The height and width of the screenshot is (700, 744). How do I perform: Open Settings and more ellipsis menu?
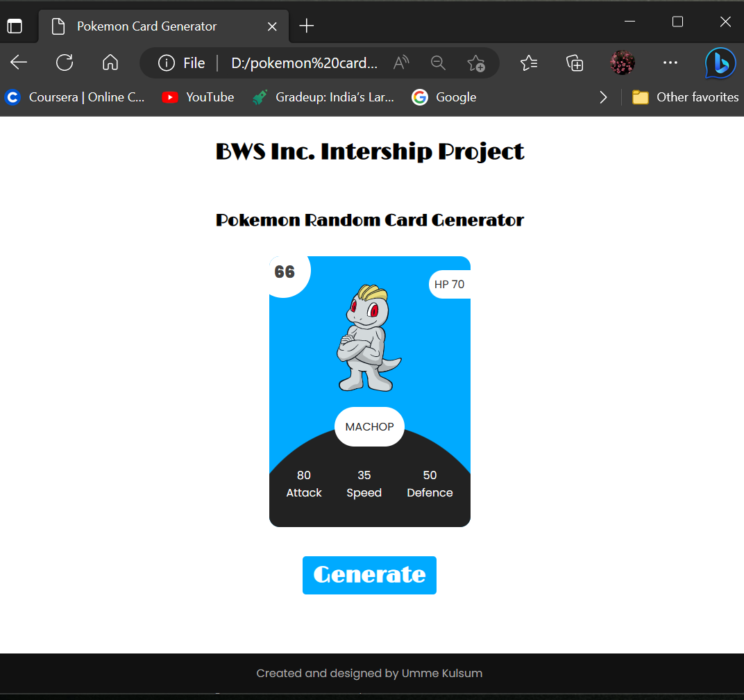pyautogui.click(x=670, y=62)
